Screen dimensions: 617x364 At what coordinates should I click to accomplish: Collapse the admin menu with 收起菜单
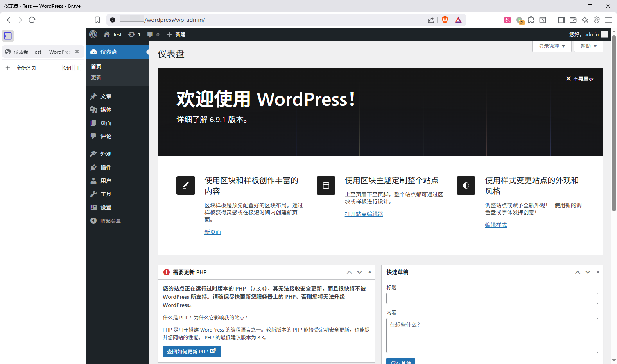[106, 221]
